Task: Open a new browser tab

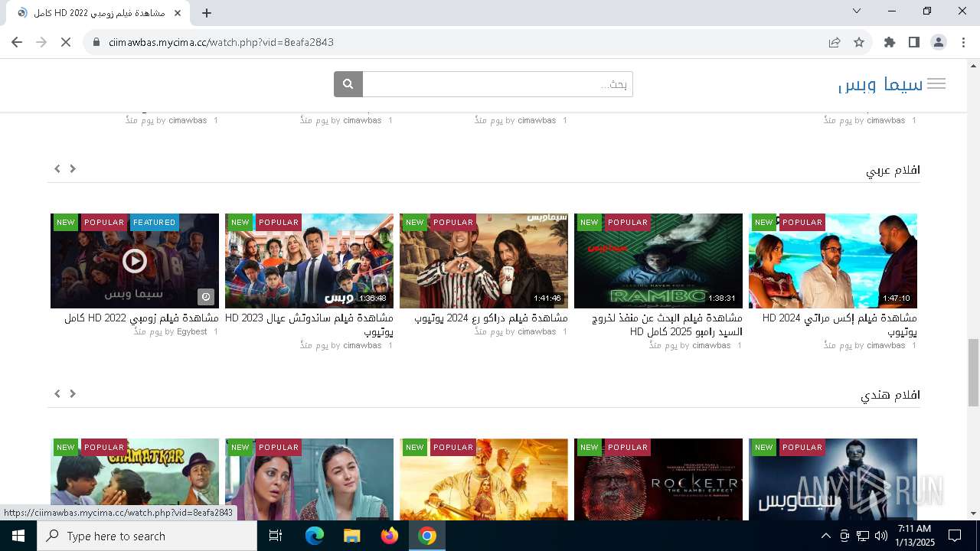Action: [x=207, y=13]
